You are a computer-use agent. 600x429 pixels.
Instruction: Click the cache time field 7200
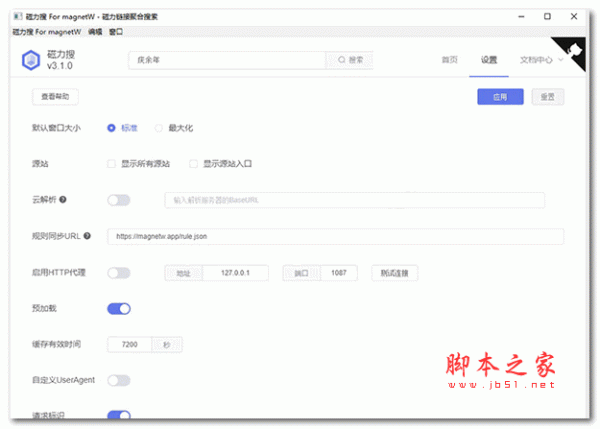tap(130, 344)
